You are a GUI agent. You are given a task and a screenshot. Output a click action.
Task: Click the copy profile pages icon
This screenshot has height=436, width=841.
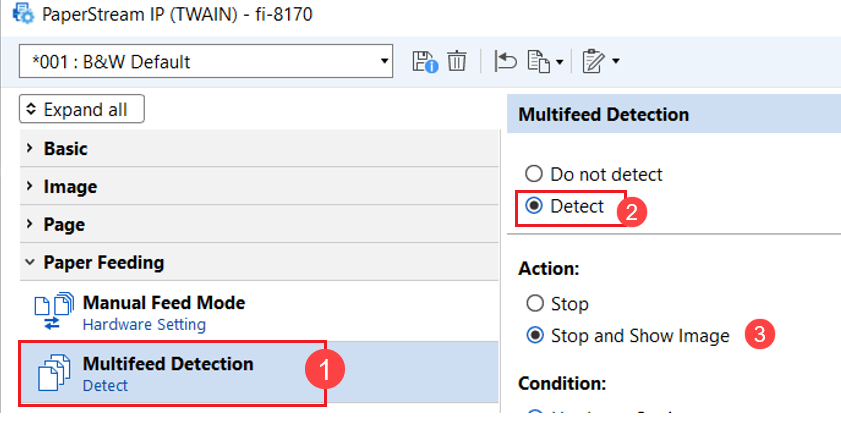click(538, 62)
